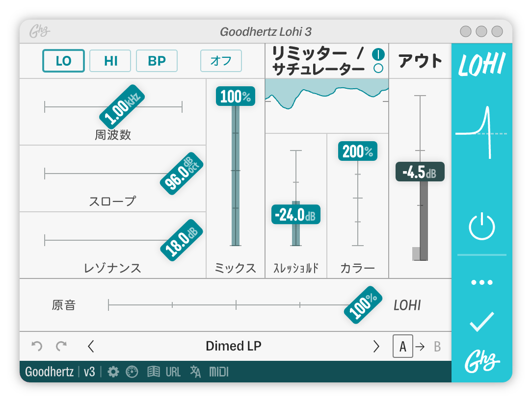Click the LOHI label beside blend slider
Viewport: 532px width, 402px height.
407,305
